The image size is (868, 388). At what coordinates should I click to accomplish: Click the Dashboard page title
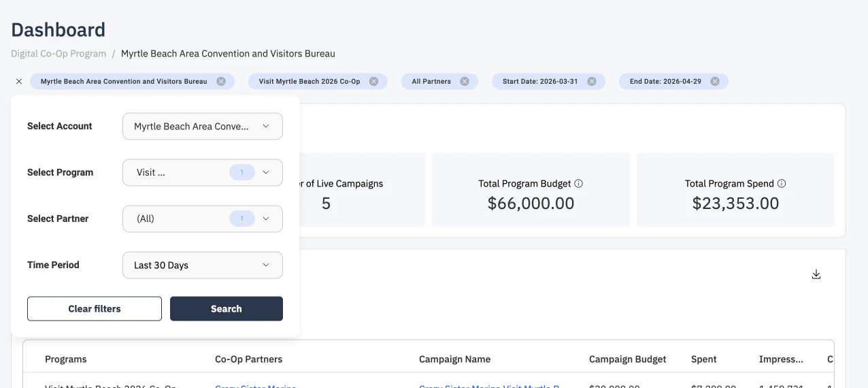(59, 30)
